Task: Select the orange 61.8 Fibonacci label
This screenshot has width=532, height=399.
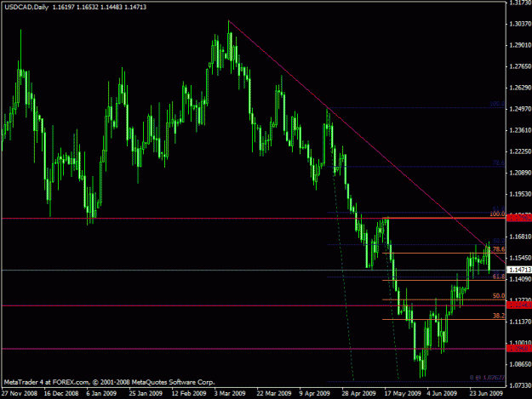Action: [x=499, y=276]
